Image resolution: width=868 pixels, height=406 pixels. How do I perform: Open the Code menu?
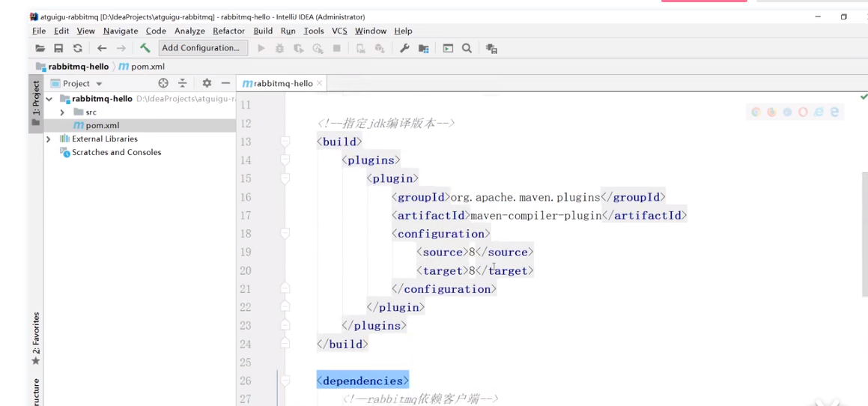156,31
